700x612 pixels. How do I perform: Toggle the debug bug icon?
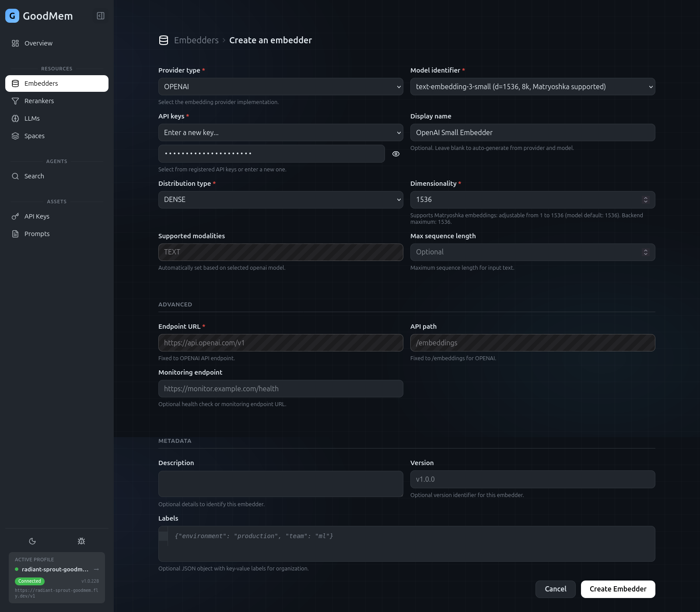click(x=81, y=541)
